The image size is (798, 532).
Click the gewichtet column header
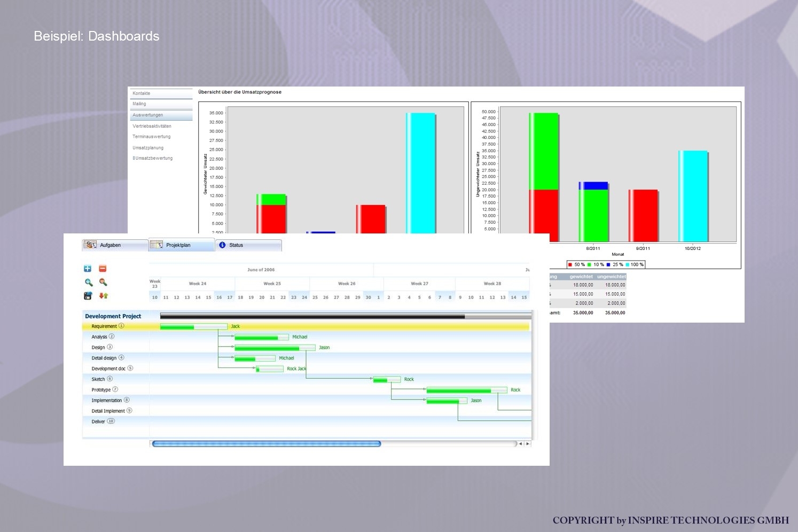click(581, 277)
